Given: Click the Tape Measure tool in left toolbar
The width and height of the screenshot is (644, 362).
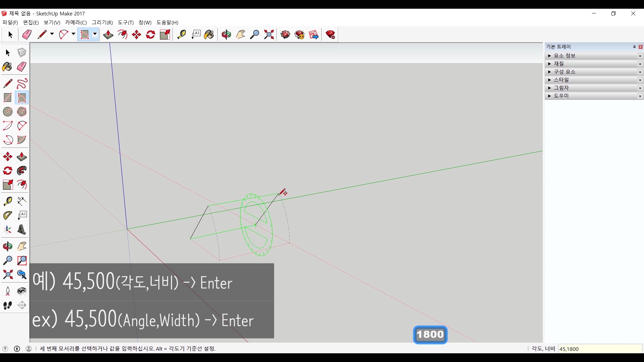Looking at the screenshot, I should (x=7, y=201).
